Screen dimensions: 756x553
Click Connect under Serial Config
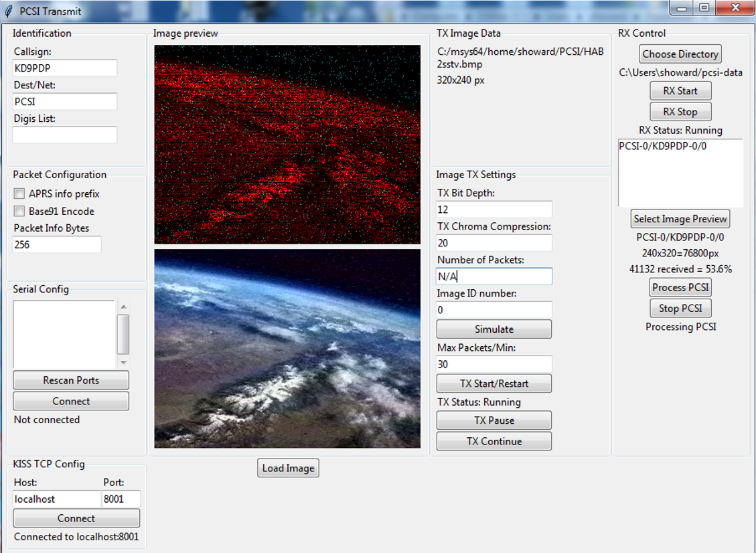point(71,401)
